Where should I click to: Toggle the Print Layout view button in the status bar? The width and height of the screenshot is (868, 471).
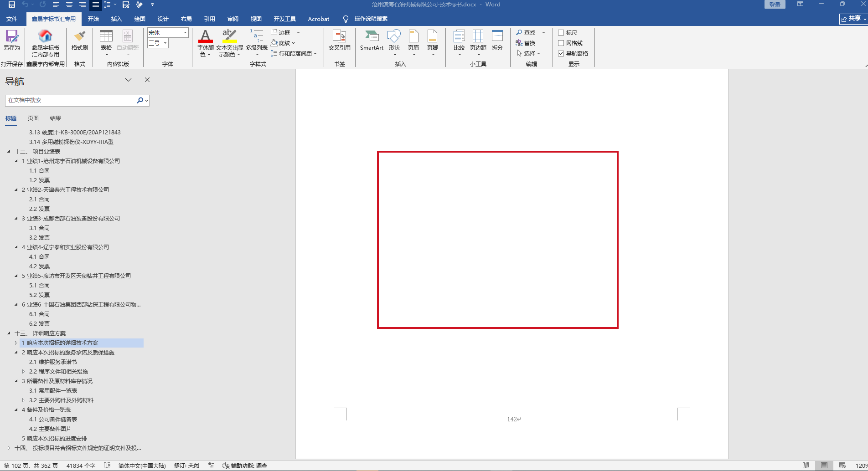(x=824, y=466)
